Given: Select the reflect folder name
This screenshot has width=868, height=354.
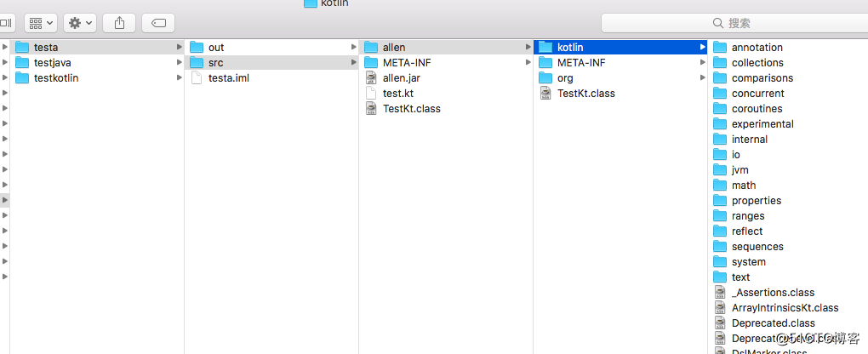Looking at the screenshot, I should 747,231.
